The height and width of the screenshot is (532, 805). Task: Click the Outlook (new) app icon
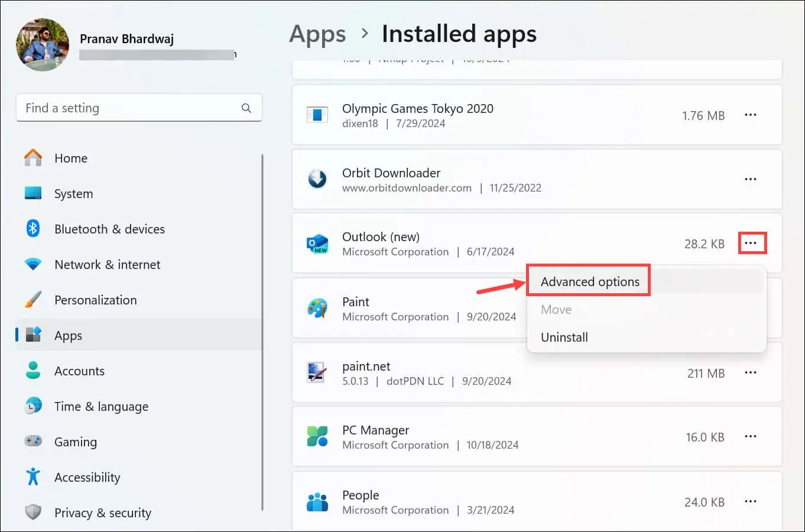point(317,243)
